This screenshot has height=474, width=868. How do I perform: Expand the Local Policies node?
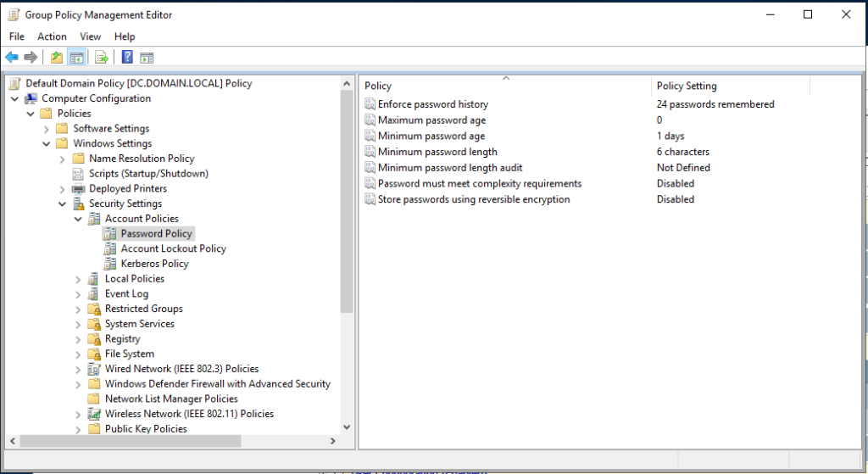click(78, 280)
